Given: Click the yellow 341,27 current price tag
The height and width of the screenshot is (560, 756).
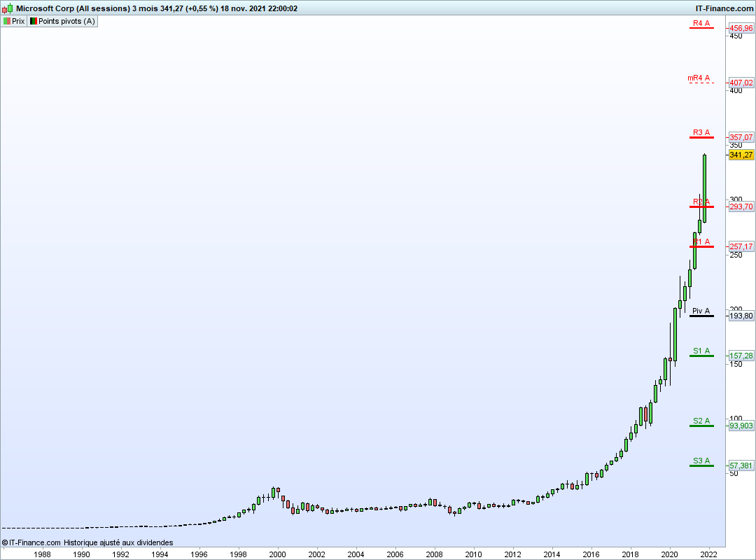Looking at the screenshot, I should point(741,155).
